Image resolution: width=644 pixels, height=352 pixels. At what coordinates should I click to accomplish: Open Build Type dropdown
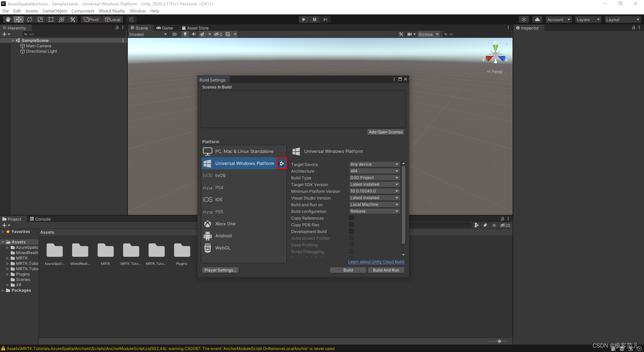point(374,178)
